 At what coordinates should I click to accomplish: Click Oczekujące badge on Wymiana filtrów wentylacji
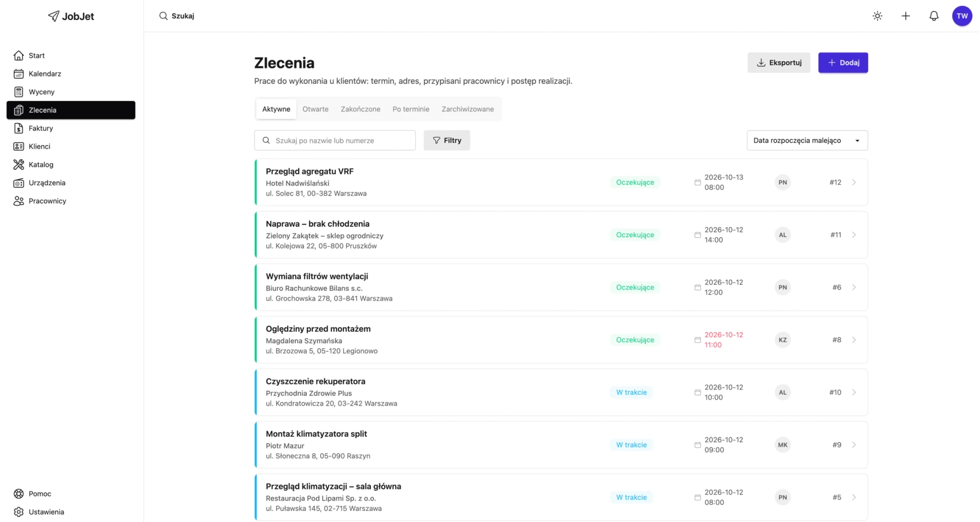[x=635, y=288]
